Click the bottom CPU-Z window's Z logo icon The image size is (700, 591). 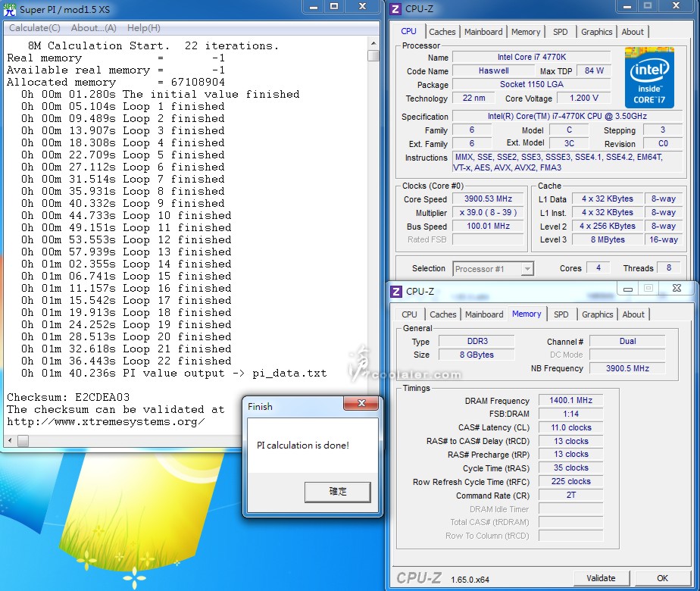pos(396,292)
